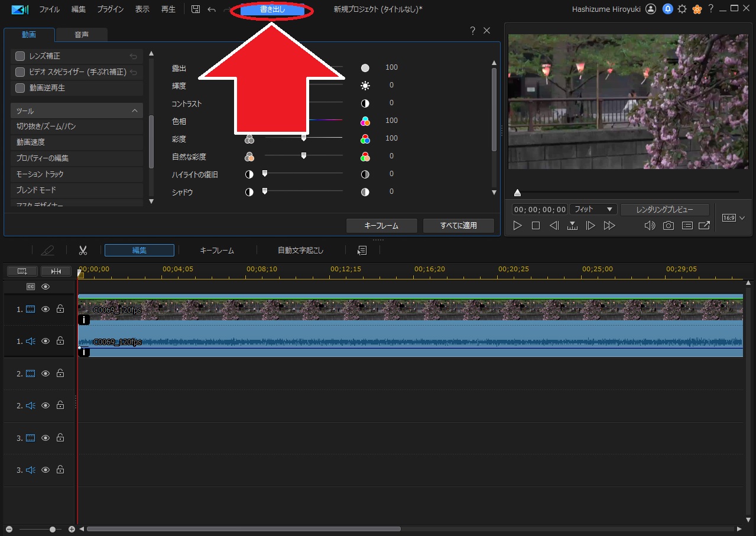Click the Stop button in preview
Image resolution: width=756 pixels, height=536 pixels.
pyautogui.click(x=536, y=226)
